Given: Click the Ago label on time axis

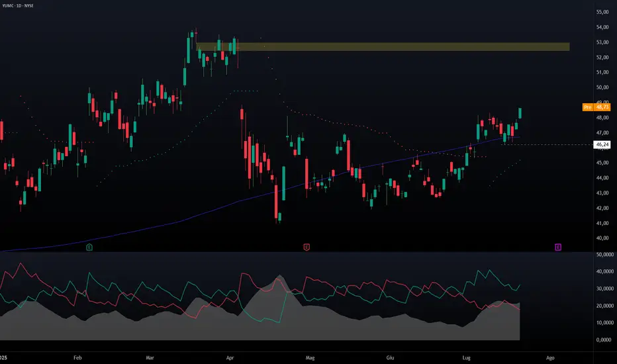Looking at the screenshot, I should tap(550, 357).
